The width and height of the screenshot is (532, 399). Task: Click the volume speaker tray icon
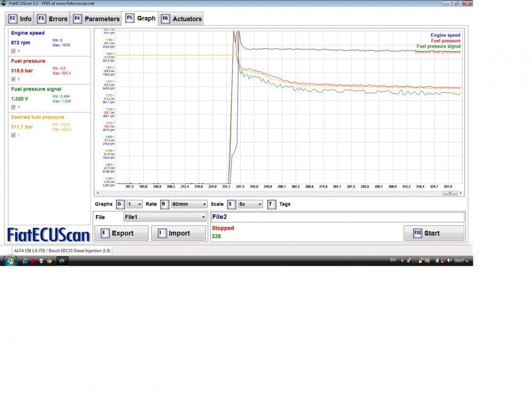point(450,260)
